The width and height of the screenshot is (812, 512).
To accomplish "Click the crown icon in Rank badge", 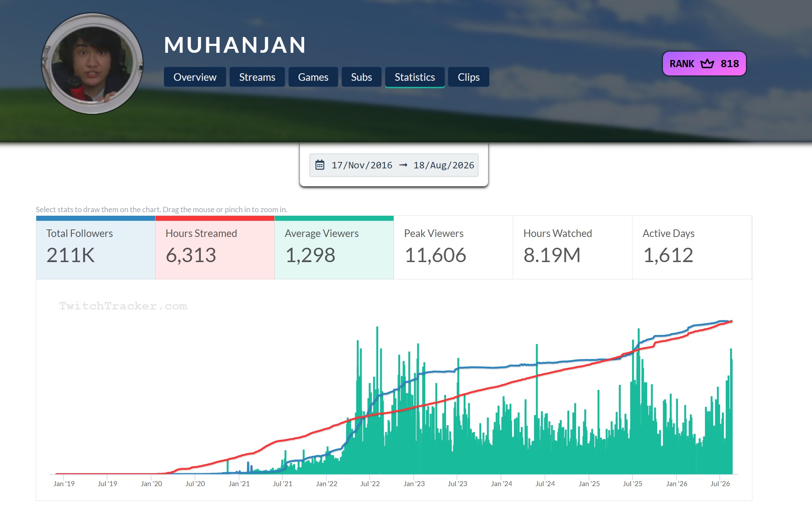I will pos(707,64).
